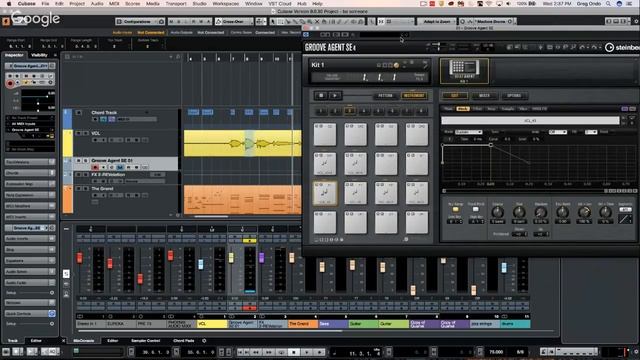Screen dimensions: 640x360
Task: Expand the Notepad section in Inspector
Action: point(30,303)
